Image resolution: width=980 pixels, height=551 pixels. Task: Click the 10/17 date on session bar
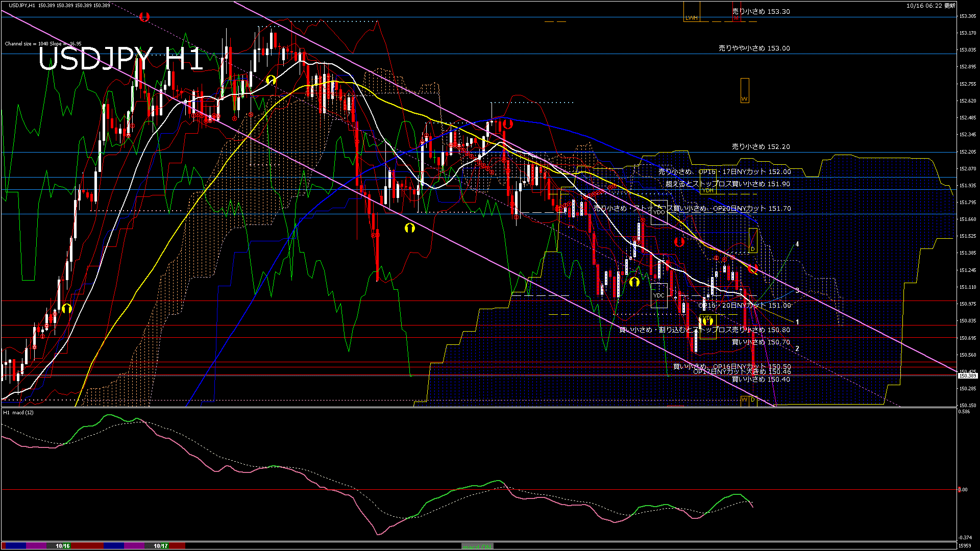coord(161,546)
